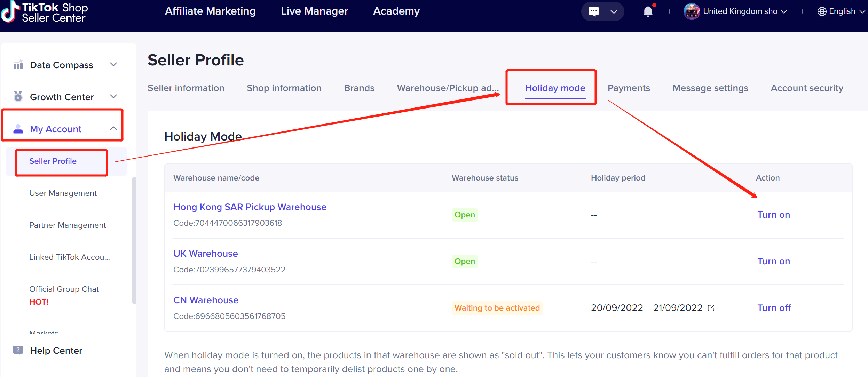Turn on holiday mode for UK Warehouse
This screenshot has height=377, width=868.
coord(773,261)
